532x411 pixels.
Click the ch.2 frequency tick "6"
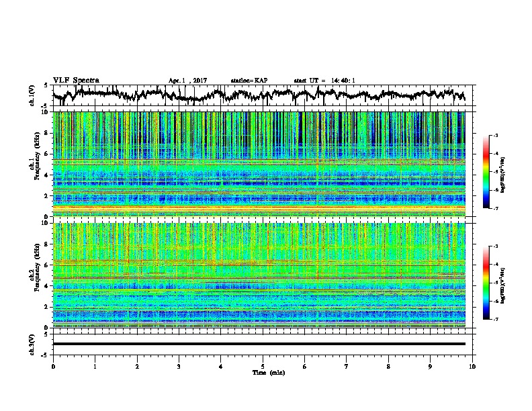pos(48,265)
